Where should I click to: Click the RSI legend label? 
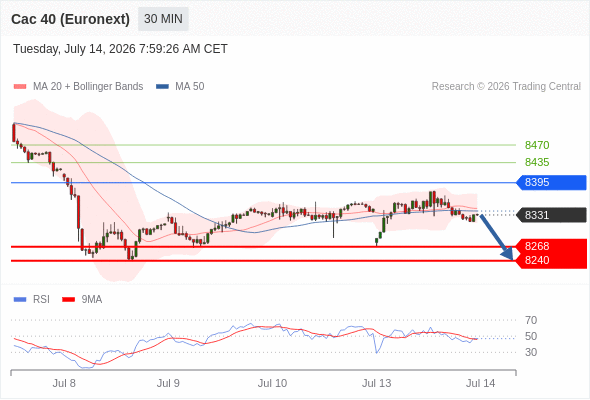click(41, 300)
